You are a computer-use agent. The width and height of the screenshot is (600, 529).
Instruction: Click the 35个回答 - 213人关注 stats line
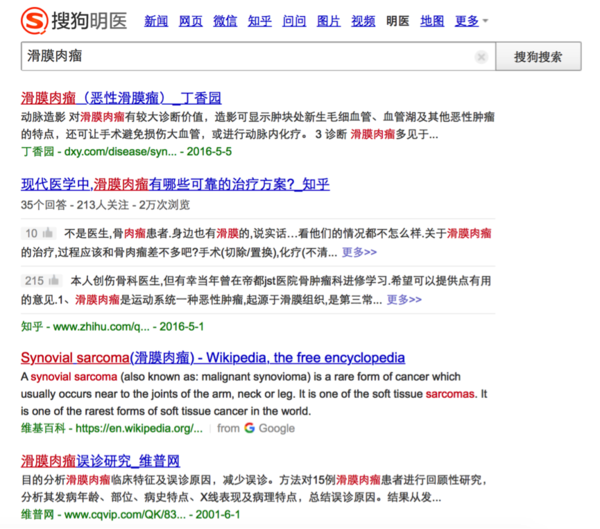click(105, 205)
